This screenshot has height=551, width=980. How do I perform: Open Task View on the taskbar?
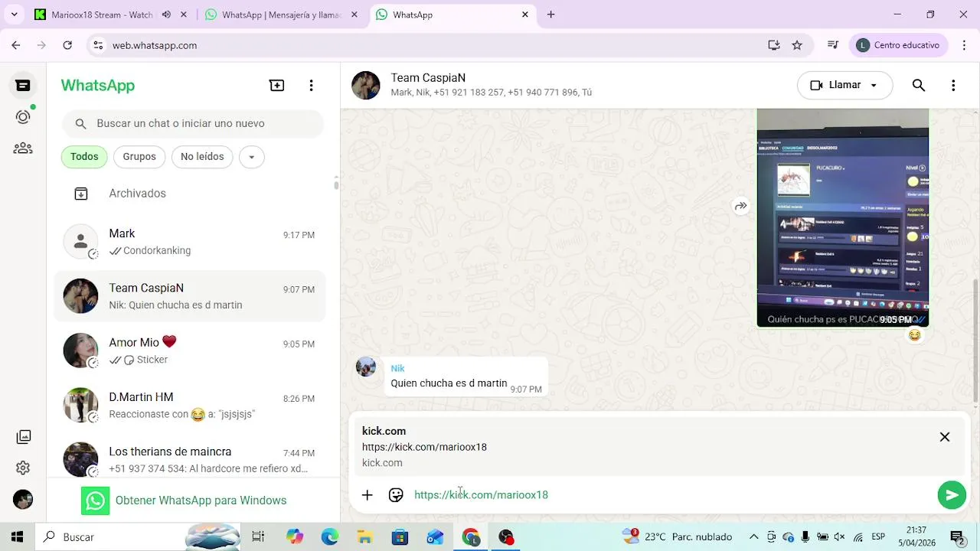tap(258, 537)
